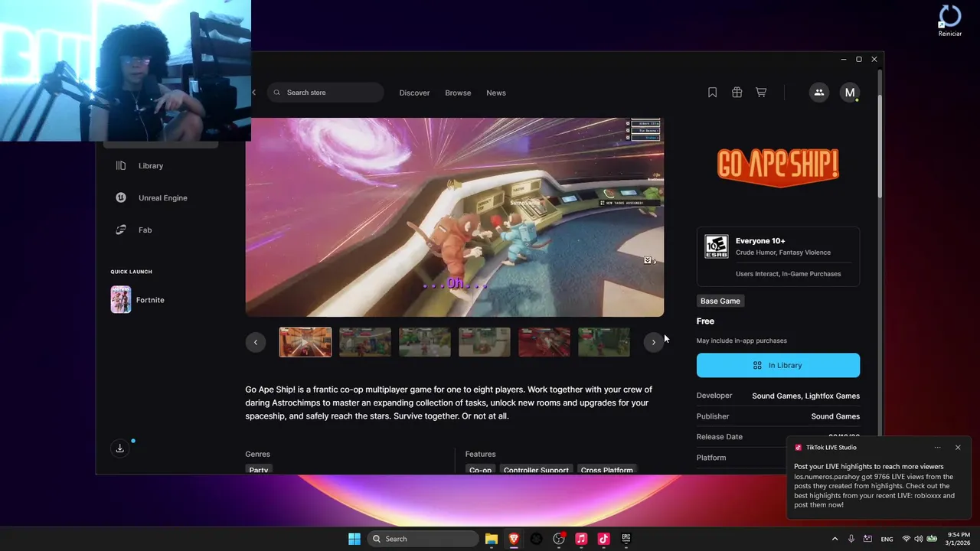Open the downloads icon in sidebar

120,448
